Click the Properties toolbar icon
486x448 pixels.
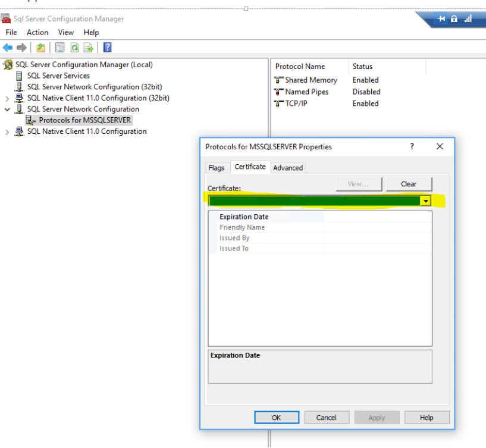click(x=59, y=48)
